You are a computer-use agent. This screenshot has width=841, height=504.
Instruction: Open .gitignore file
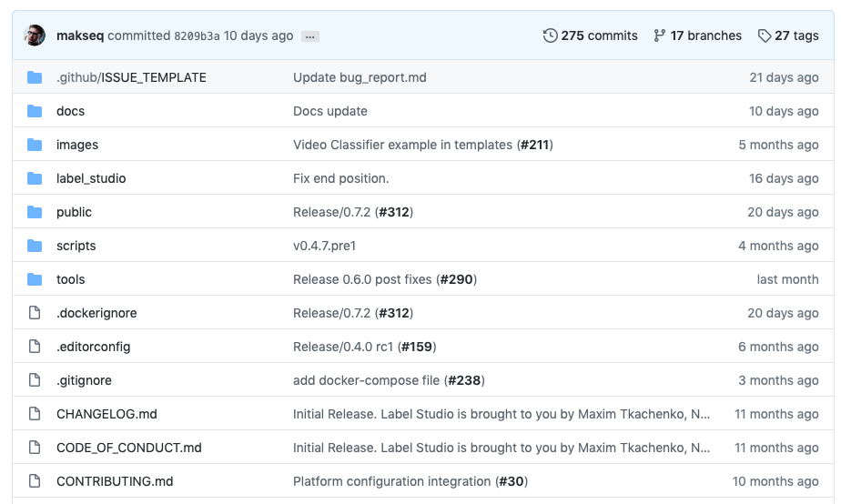[85, 380]
